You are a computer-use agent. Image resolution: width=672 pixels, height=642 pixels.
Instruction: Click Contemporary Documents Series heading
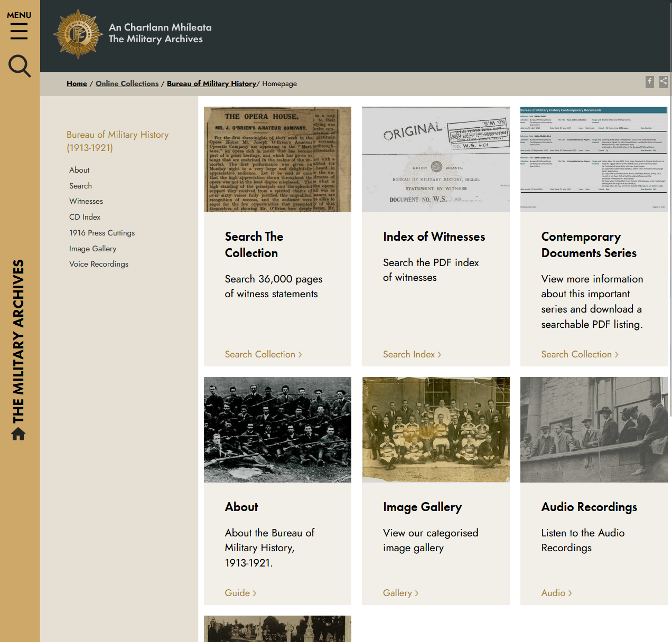click(x=589, y=244)
